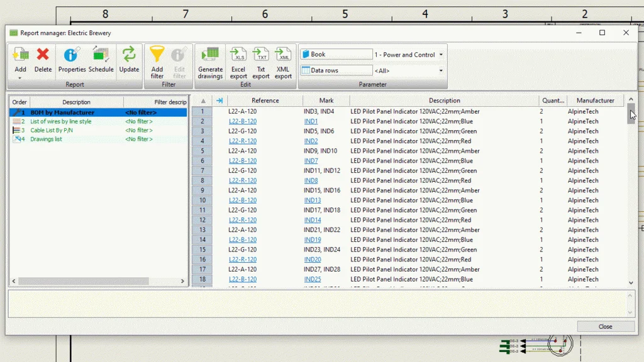Viewport: 644px width, 362px height.
Task: Click the Close button at bottom
Action: coord(605,327)
